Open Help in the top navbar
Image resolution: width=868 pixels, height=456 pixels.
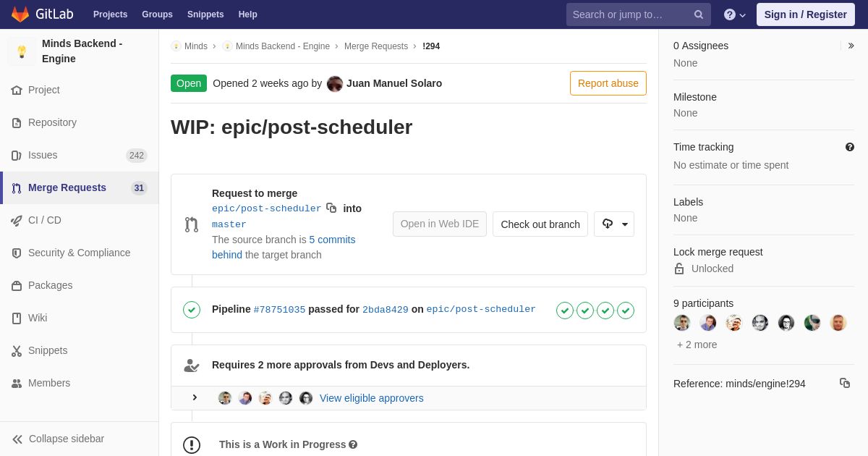pyautogui.click(x=248, y=14)
